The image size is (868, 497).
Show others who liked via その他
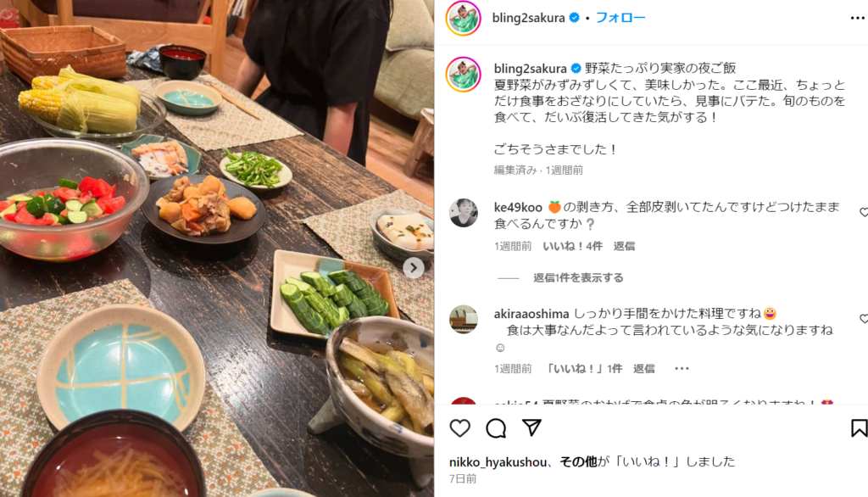578,461
